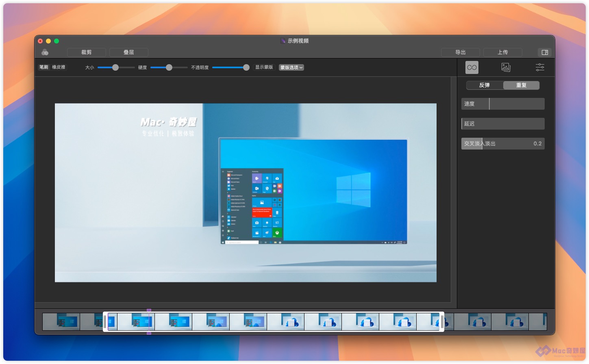Open the 裁剪 crop tab
The width and height of the screenshot is (589, 364).
[x=87, y=52]
